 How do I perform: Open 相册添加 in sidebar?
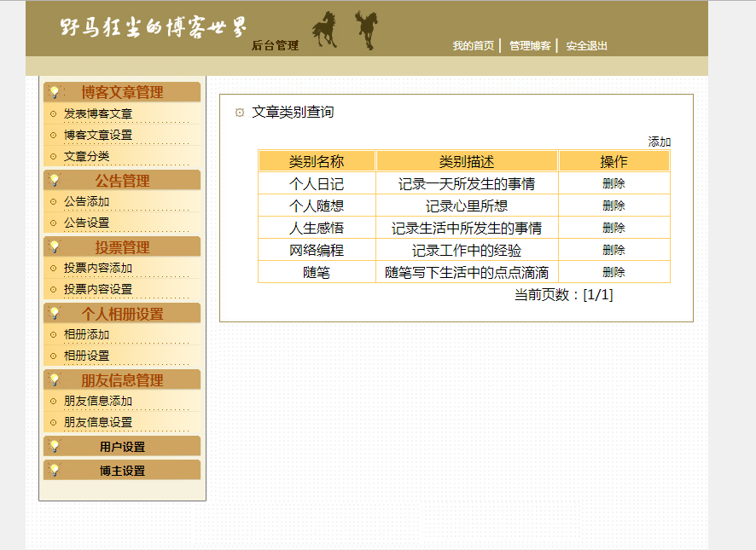(87, 334)
